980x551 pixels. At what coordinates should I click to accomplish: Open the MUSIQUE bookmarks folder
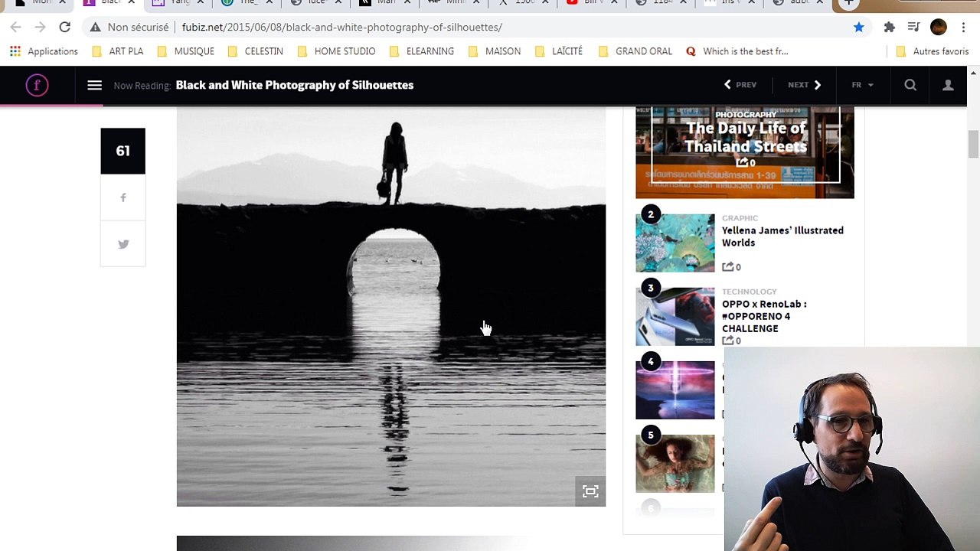(x=185, y=51)
